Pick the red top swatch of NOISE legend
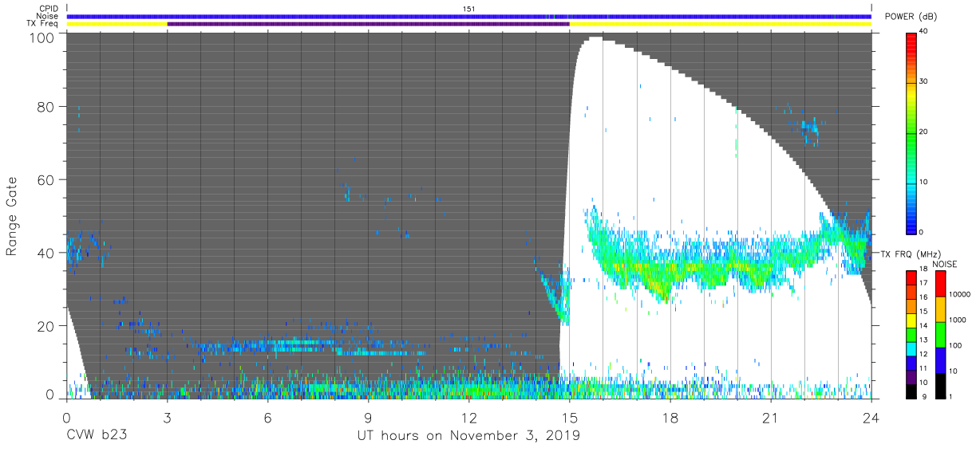The height and width of the screenshot is (452, 980). (x=940, y=284)
